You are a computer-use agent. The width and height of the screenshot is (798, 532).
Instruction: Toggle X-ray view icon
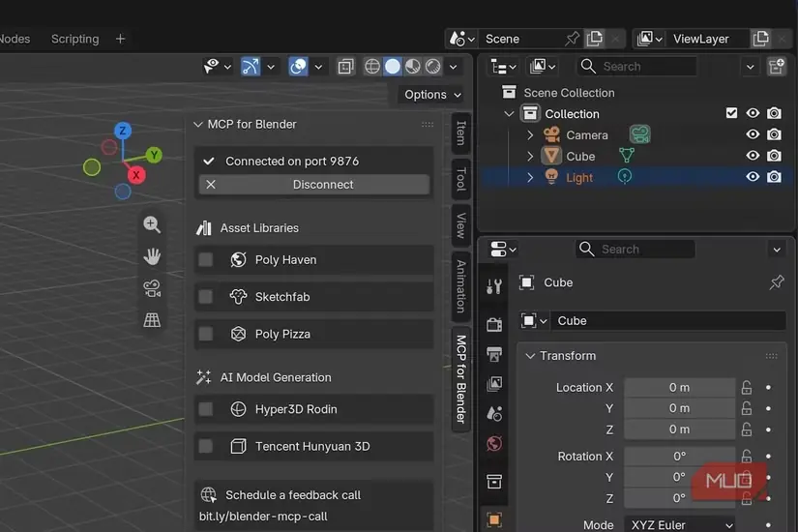click(345, 67)
